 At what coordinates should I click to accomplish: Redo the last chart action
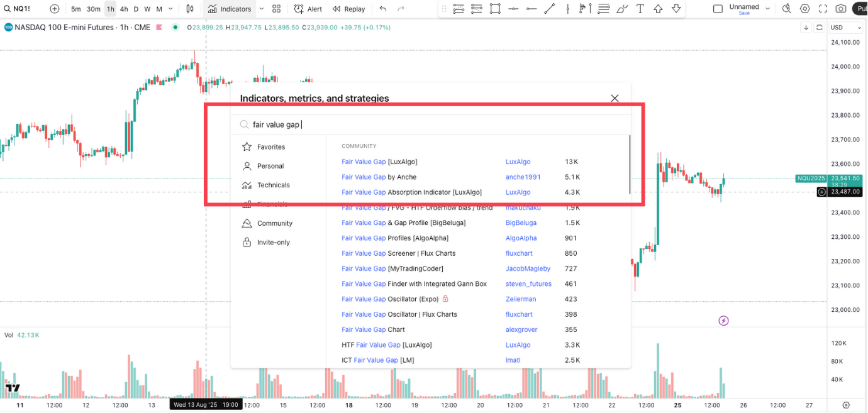tap(402, 9)
